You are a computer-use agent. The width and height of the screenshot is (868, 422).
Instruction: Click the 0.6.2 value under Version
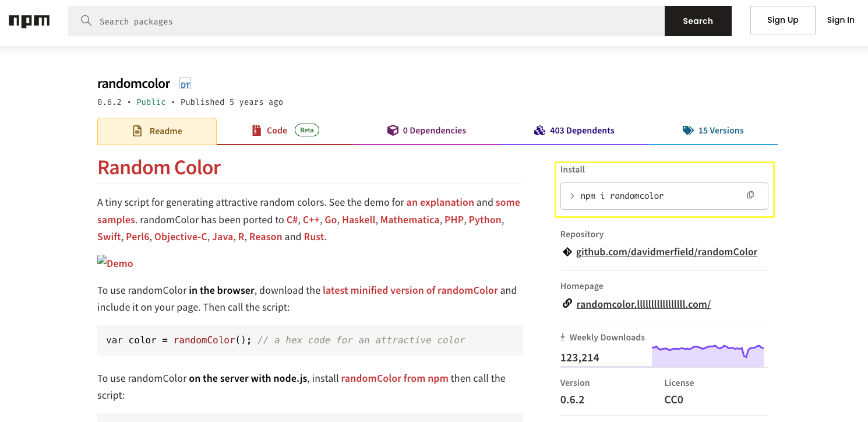click(572, 399)
